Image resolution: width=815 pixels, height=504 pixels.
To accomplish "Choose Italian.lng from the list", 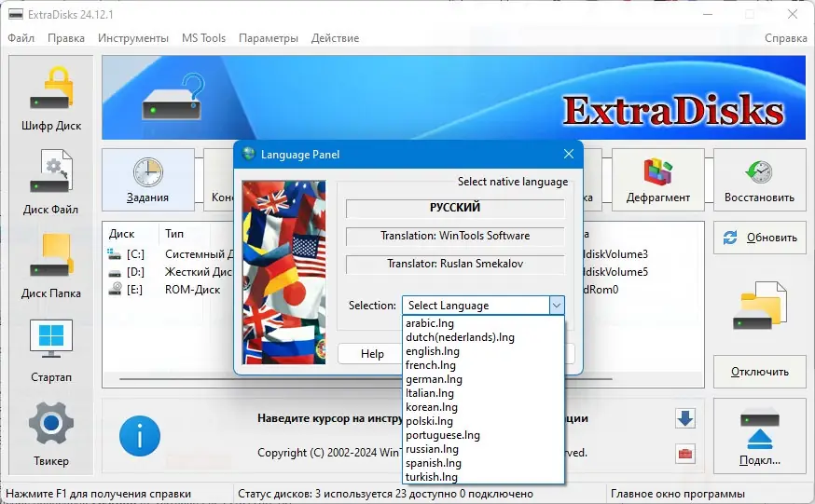I will (x=483, y=393).
